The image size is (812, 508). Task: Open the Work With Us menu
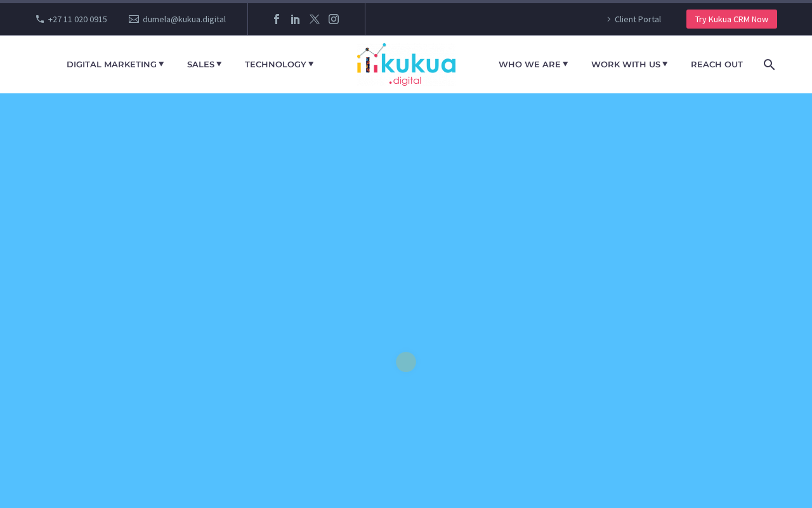pyautogui.click(x=625, y=64)
